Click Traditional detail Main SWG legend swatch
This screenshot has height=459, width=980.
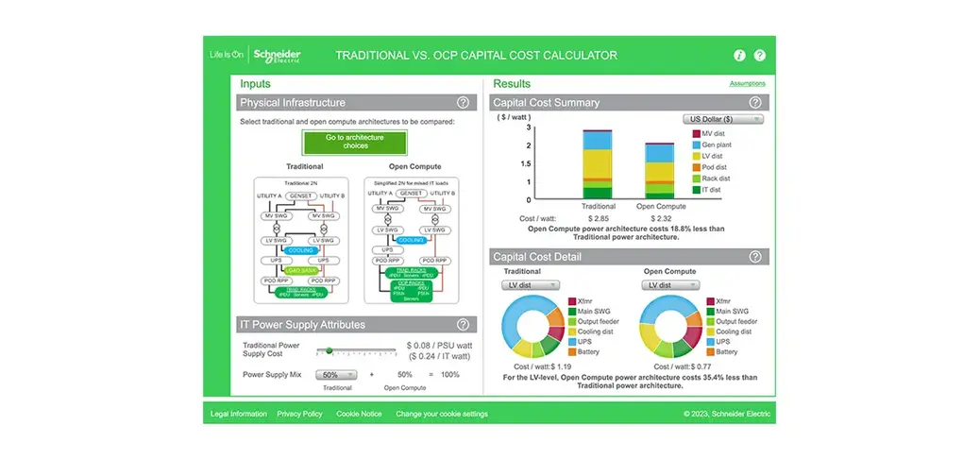[x=572, y=312]
